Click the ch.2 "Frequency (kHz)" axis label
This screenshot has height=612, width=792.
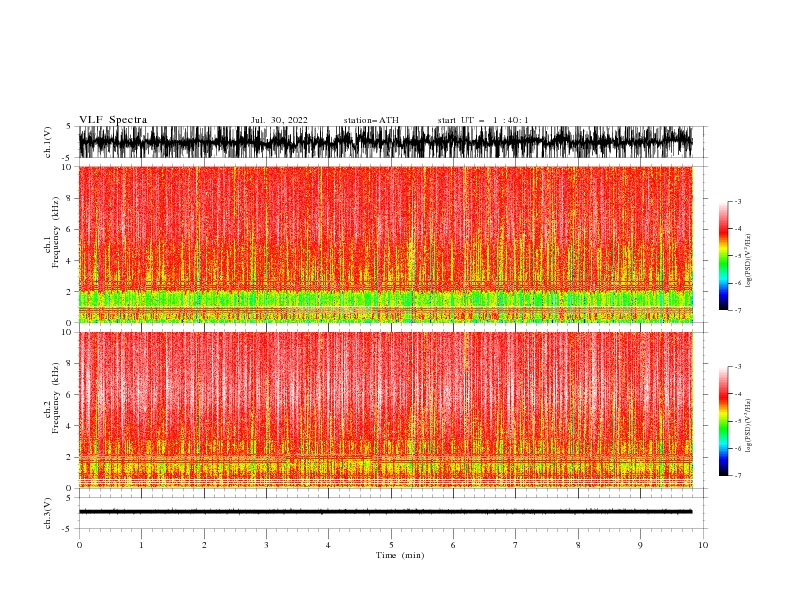point(56,398)
